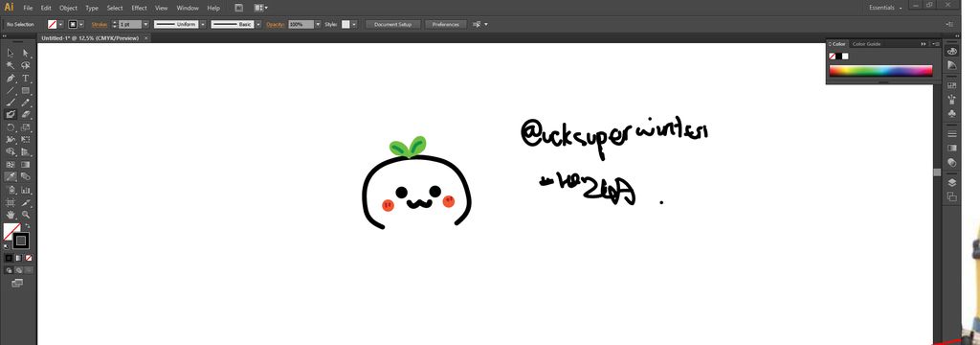Set Color mode button in toolbox
The width and height of the screenshot is (980, 345).
9,258
